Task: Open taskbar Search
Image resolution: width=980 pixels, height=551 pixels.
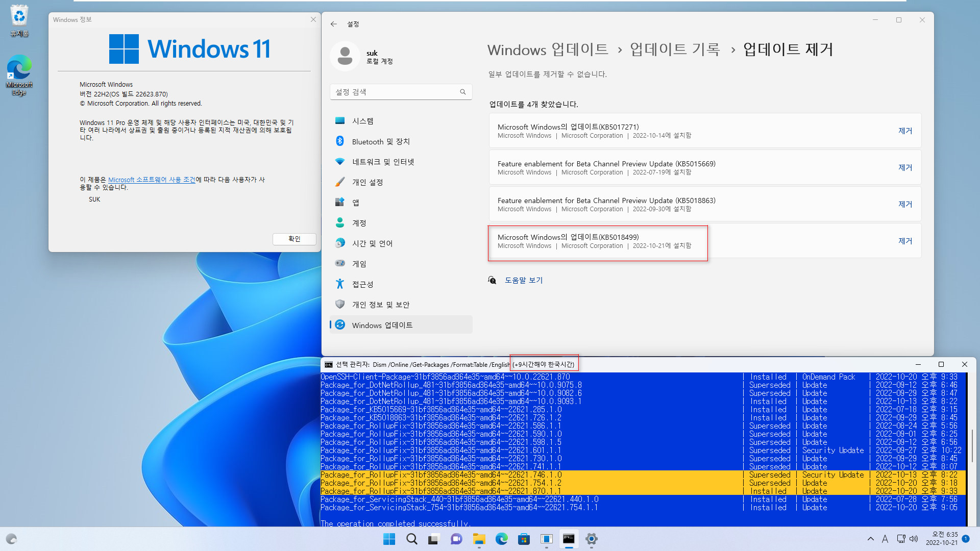Action: (411, 539)
